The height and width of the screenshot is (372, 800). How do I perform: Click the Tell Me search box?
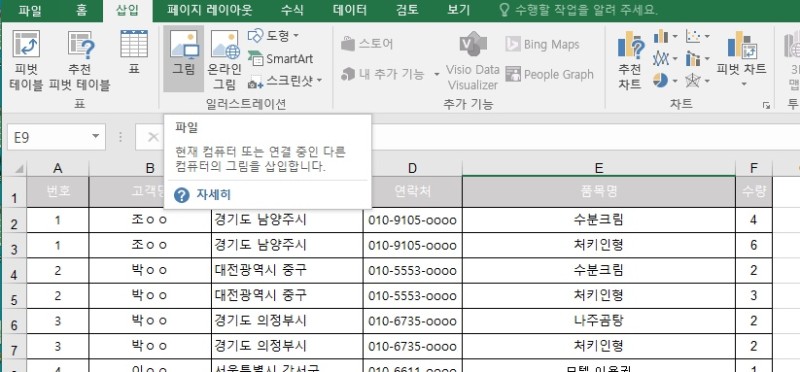pos(578,11)
